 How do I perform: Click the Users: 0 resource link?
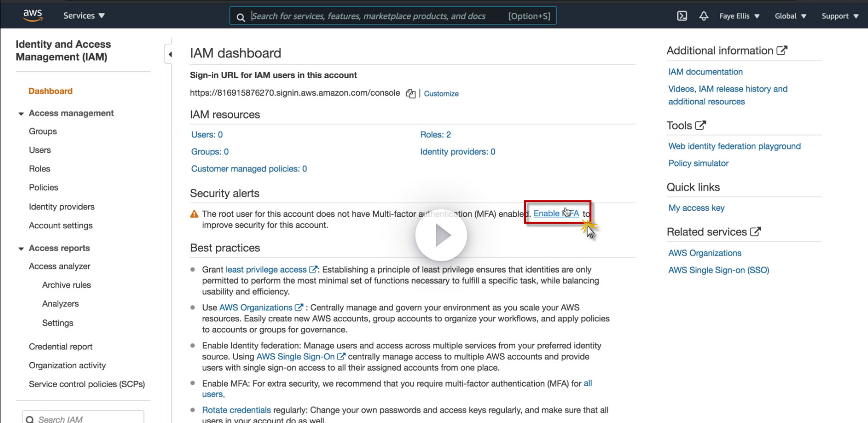coord(207,135)
